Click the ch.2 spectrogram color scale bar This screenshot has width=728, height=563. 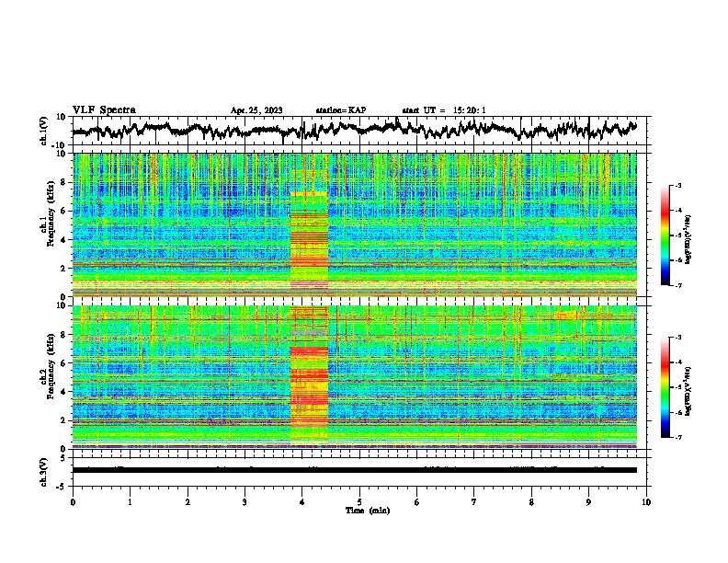[x=665, y=387]
